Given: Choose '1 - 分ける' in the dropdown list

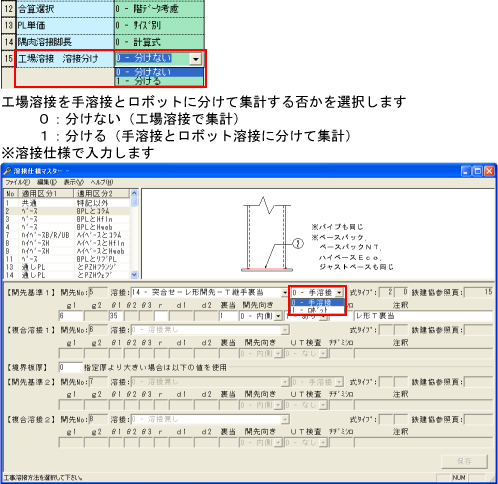Looking at the screenshot, I should [159, 81].
